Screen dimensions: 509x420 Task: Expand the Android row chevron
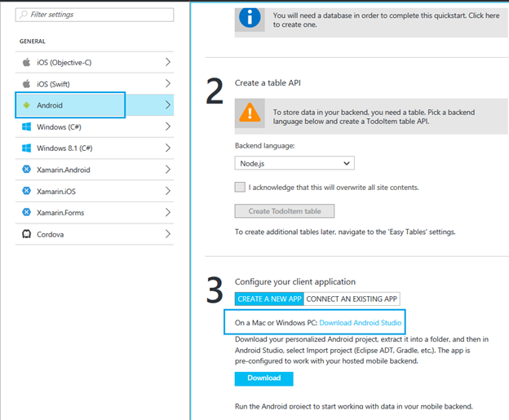pos(168,105)
